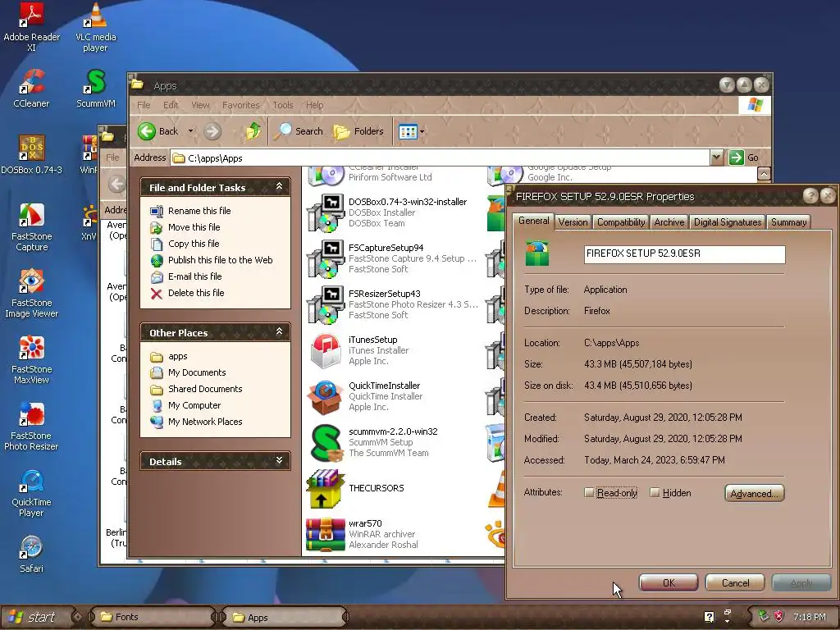Image resolution: width=840 pixels, height=630 pixels.
Task: Select FastStone Photo Resizer desktop icon
Action: pos(32,427)
